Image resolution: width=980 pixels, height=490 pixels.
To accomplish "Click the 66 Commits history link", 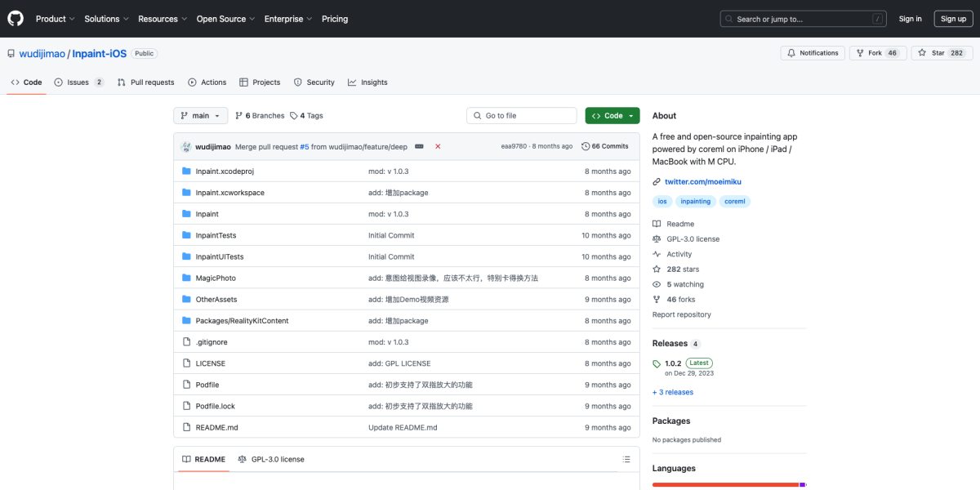I will [604, 146].
